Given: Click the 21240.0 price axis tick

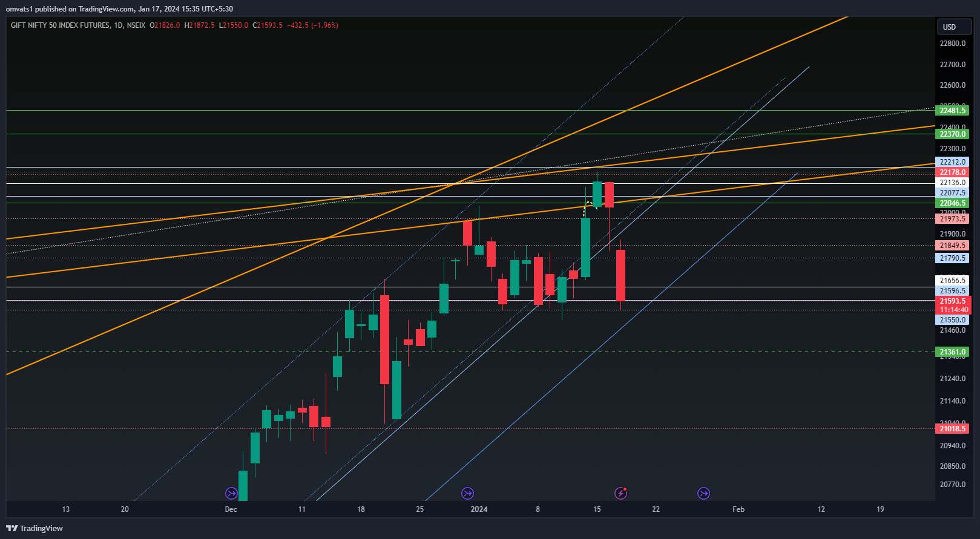Looking at the screenshot, I should [952, 379].
